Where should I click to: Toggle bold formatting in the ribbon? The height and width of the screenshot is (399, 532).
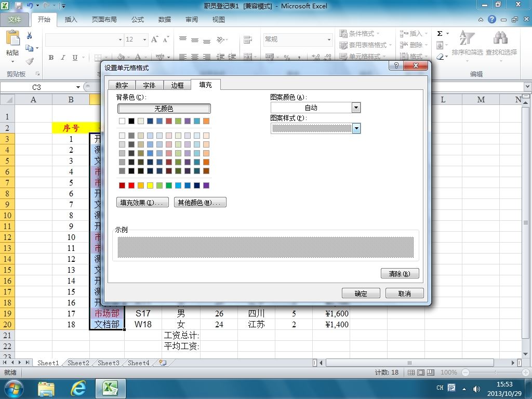tap(51, 58)
